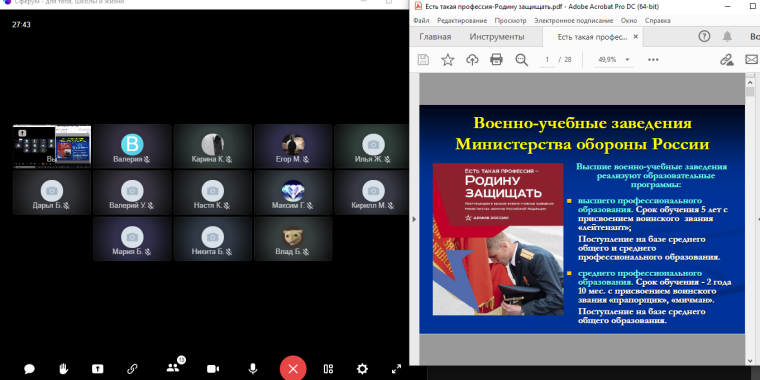
Task: Open the Окно menu
Action: coord(629,21)
